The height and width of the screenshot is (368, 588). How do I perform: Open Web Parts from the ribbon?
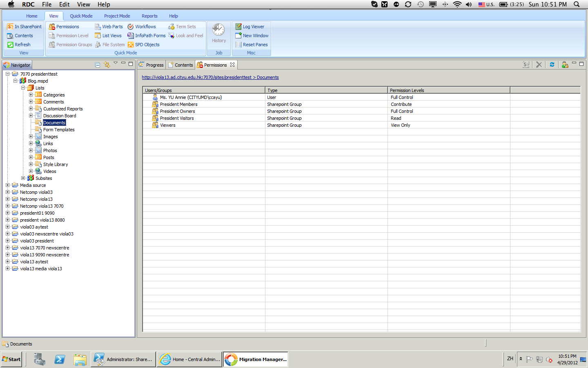coord(109,27)
